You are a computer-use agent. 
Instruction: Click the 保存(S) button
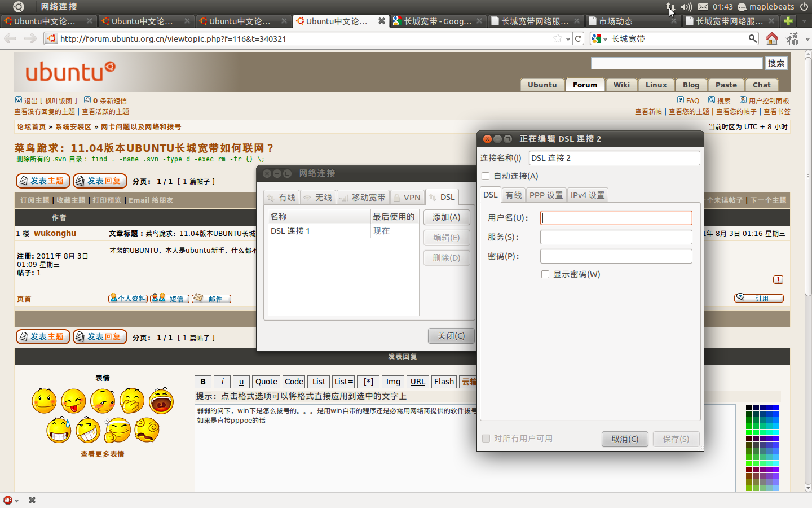coord(676,439)
